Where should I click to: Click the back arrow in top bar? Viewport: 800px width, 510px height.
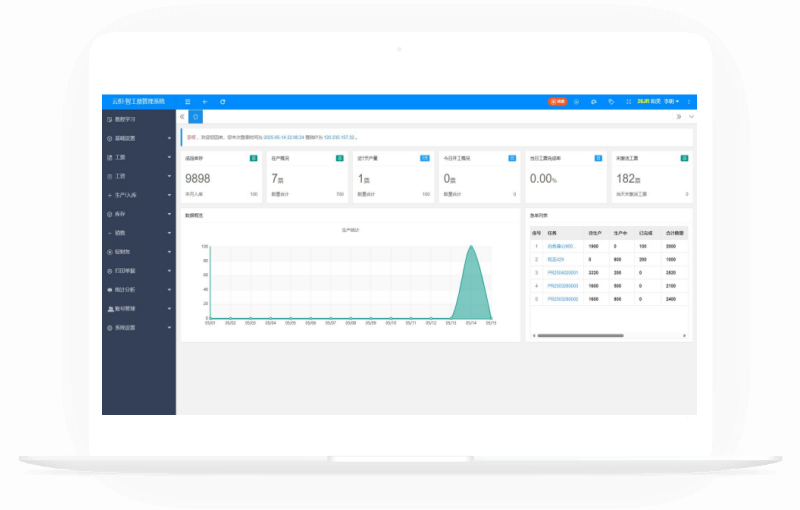pos(205,101)
